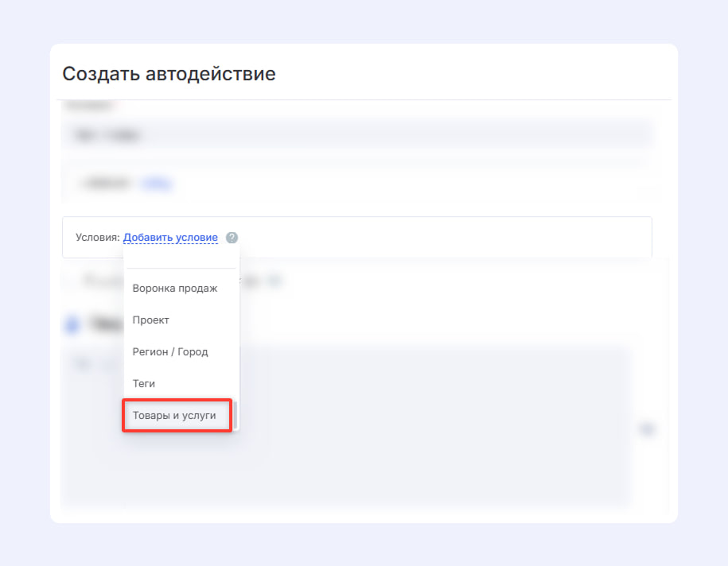Screen dimensions: 728x566
Task: Click the blurred help icon right of the dropdown list
Action: click(273, 281)
